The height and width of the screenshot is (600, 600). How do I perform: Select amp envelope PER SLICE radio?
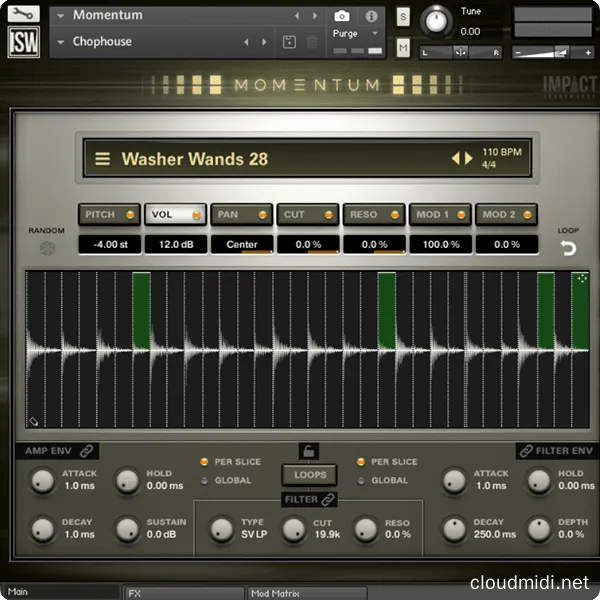204,462
